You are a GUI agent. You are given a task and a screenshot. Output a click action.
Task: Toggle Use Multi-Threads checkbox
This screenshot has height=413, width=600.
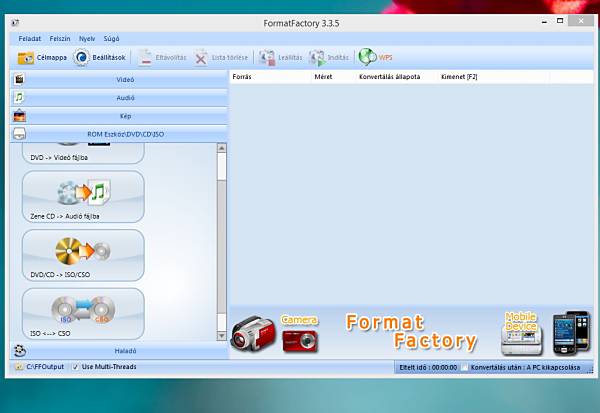(75, 367)
